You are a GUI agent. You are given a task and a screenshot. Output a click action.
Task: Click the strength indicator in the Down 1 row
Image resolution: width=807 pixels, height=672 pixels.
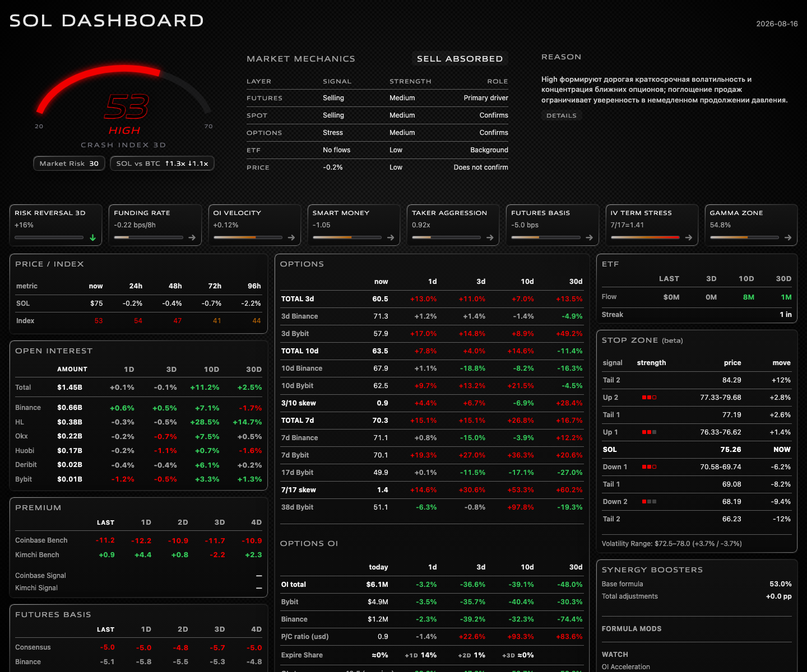coord(650,467)
